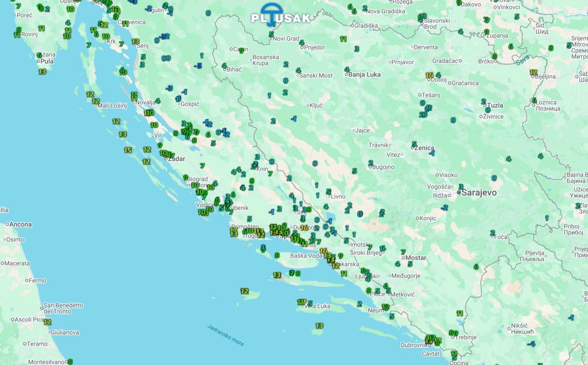588x365 pixels.
Task: Select the 13 marker below Pula
Action: (43, 71)
